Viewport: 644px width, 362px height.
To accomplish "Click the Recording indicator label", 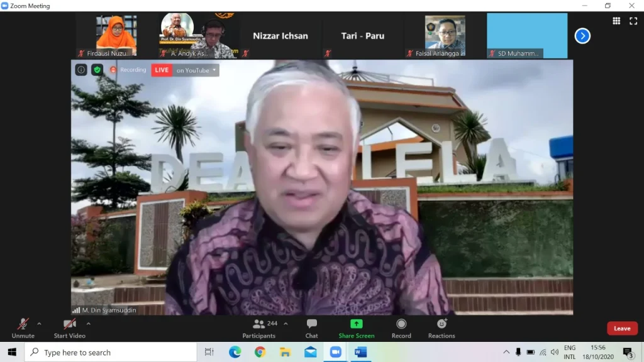I will 128,70.
